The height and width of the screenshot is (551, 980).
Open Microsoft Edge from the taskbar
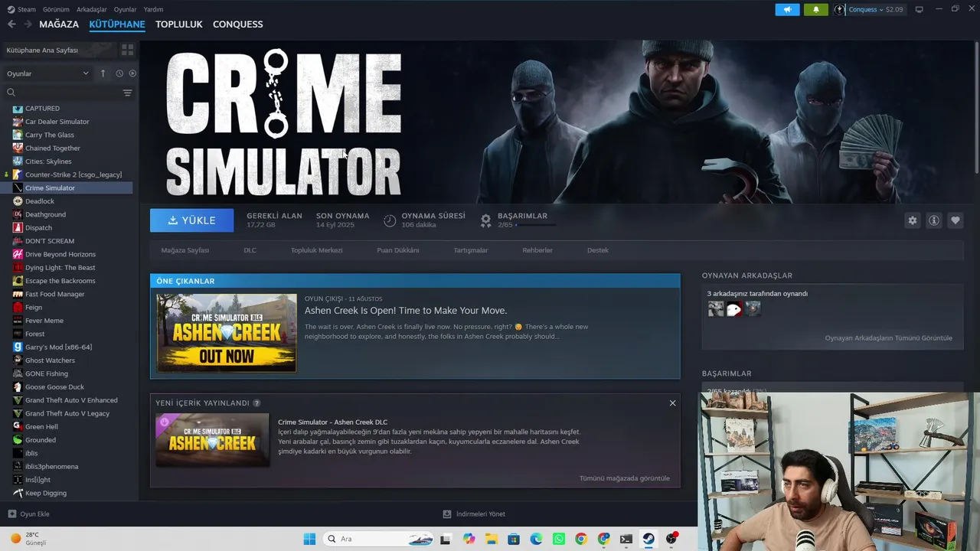(536, 539)
